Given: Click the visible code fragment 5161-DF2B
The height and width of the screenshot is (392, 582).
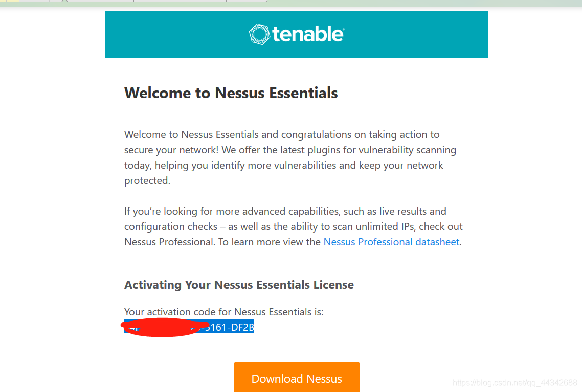Looking at the screenshot, I should pyautogui.click(x=234, y=327).
